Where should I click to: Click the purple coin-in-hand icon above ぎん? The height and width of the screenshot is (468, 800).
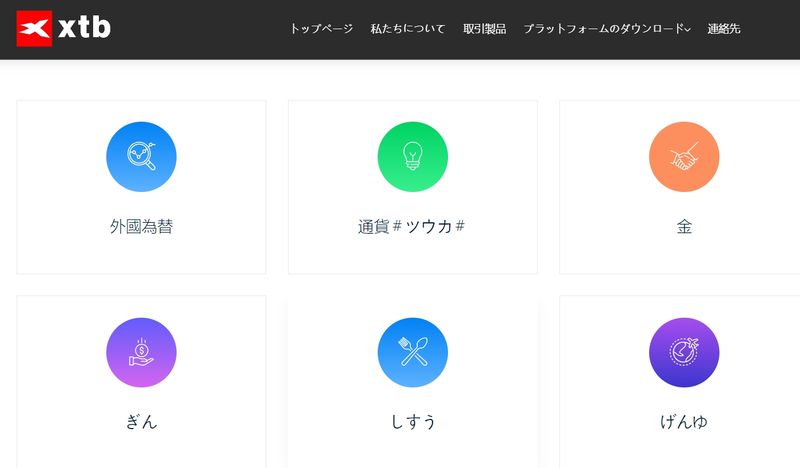click(141, 352)
